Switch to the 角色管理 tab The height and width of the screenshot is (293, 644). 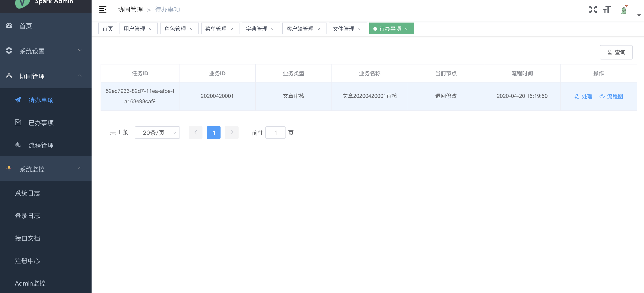point(175,29)
